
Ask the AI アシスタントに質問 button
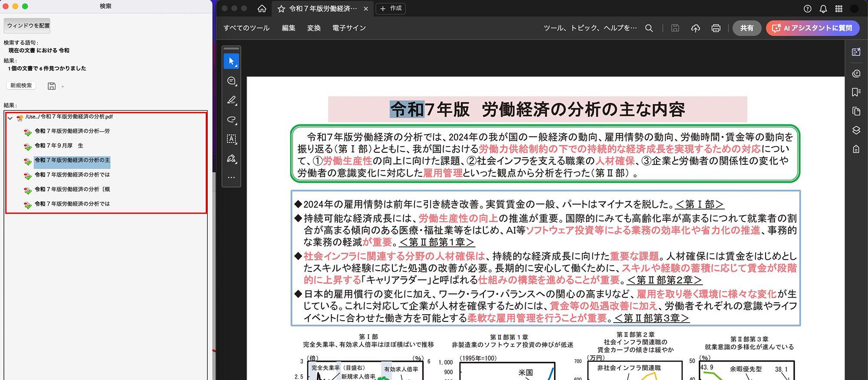(x=812, y=28)
